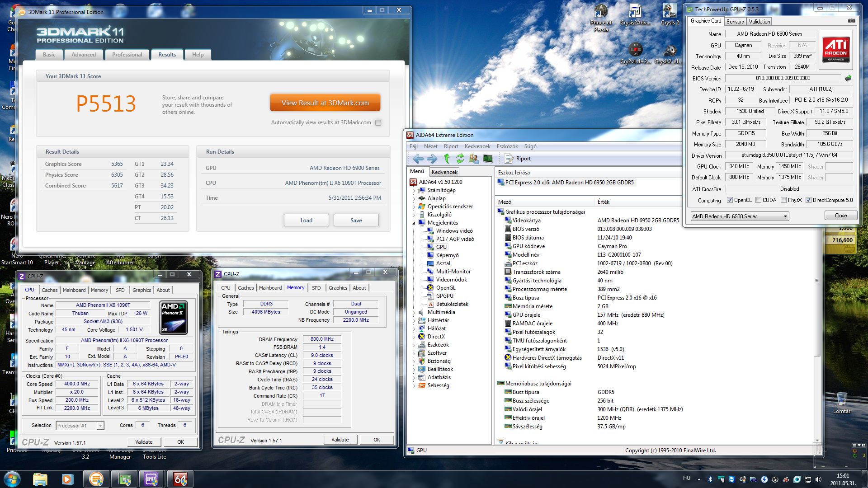Click the green monitor diagnostics icon
The width and height of the screenshot is (868, 488).
point(488,159)
